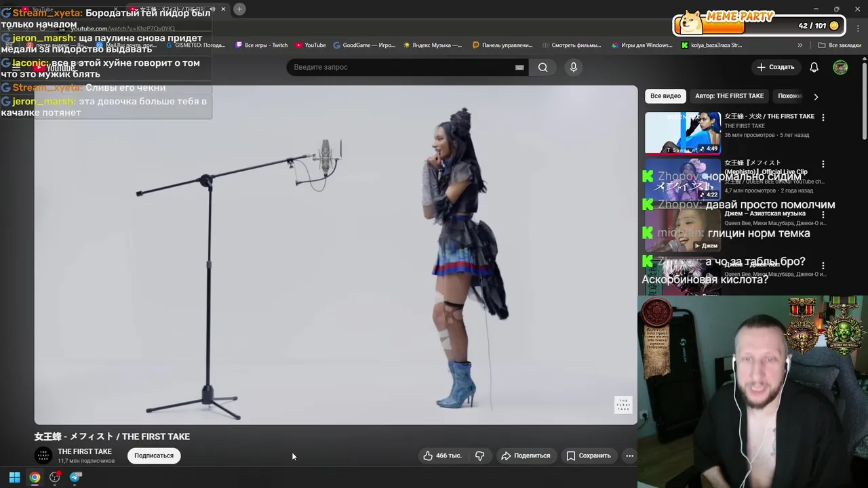Image resolution: width=868 pixels, height=488 pixels.
Task: Expand hidden bookmarks chevron
Action: click(800, 45)
